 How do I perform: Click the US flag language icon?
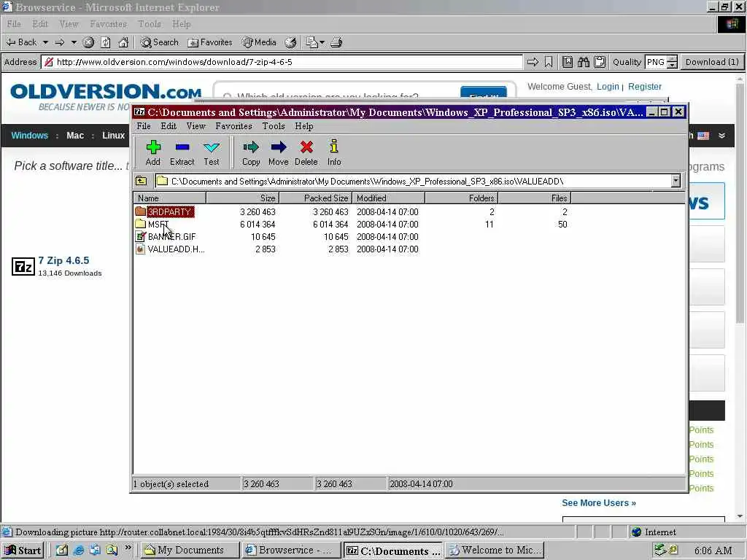(703, 136)
